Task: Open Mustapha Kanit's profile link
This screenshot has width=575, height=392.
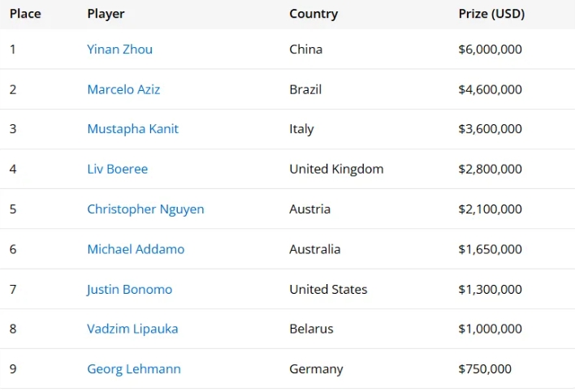Action: pos(132,129)
